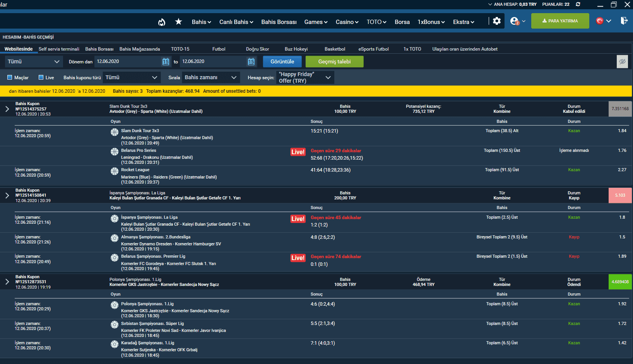Click basketball icon for Belarus Pro Series
This screenshot has width=633, height=364.
click(115, 151)
